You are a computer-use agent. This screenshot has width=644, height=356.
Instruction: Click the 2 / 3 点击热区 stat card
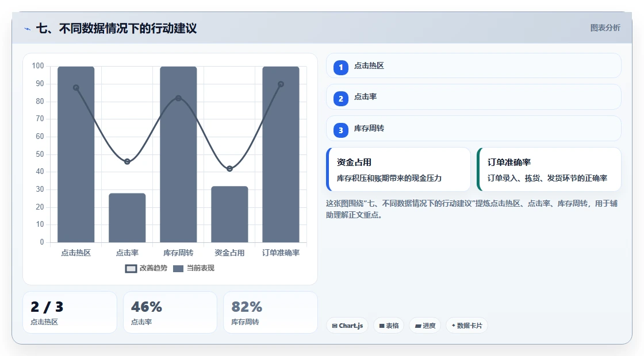[x=70, y=312]
